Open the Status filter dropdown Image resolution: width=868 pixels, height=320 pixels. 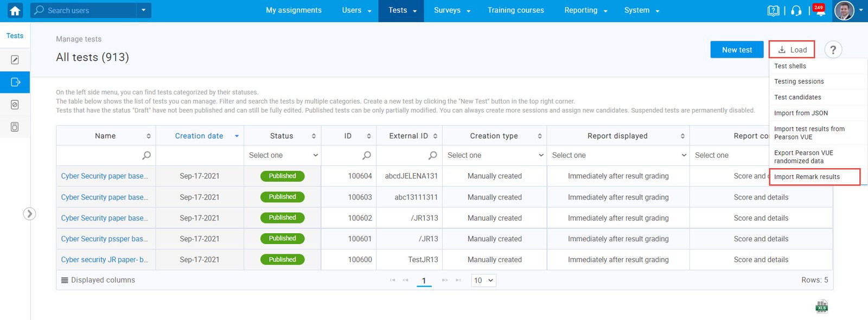282,155
